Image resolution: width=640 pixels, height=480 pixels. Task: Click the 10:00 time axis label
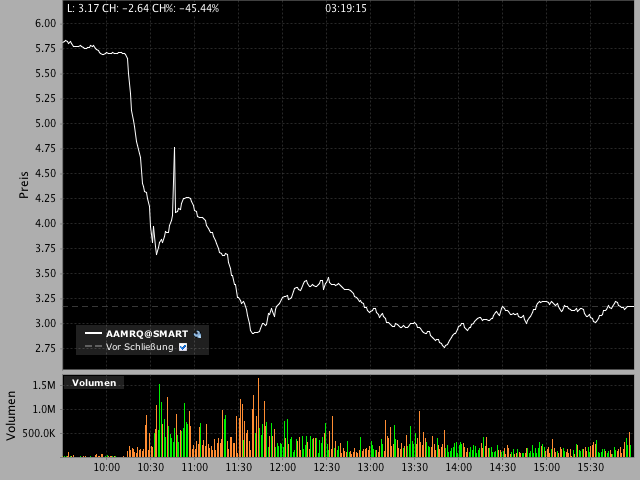point(107,467)
